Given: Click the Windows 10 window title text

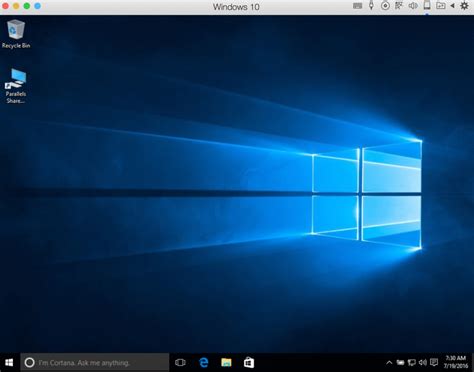Looking at the screenshot, I should pyautogui.click(x=236, y=7).
